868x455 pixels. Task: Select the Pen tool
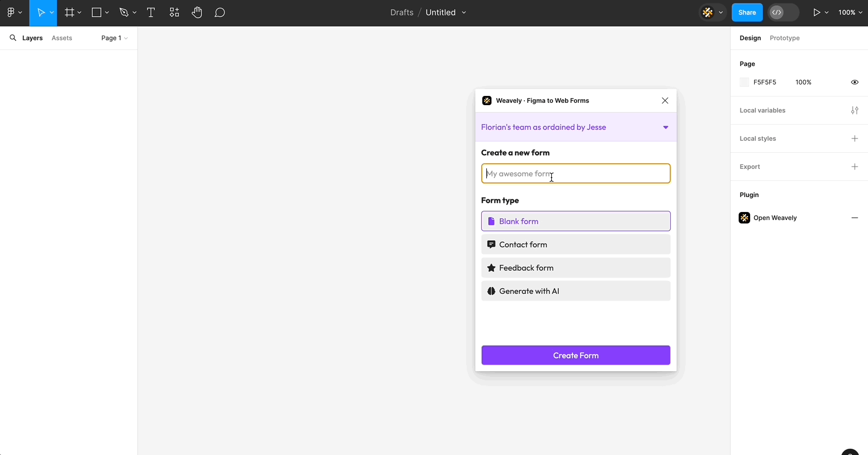[124, 12]
